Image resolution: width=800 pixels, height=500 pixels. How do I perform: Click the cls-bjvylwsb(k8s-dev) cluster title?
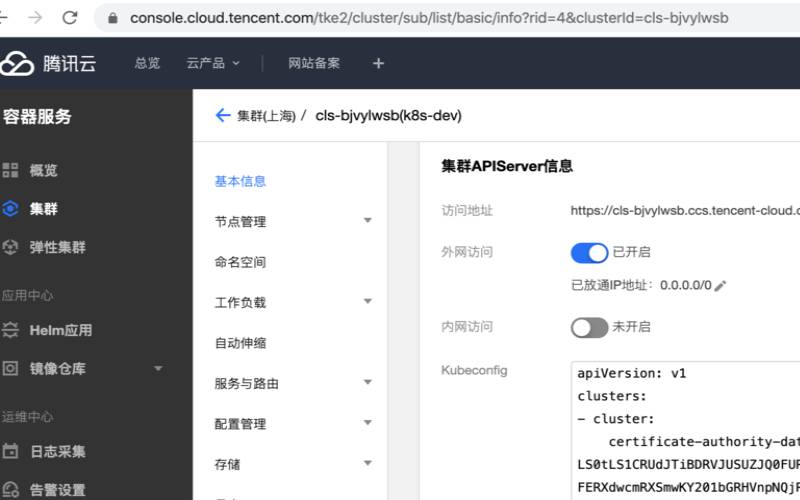388,116
